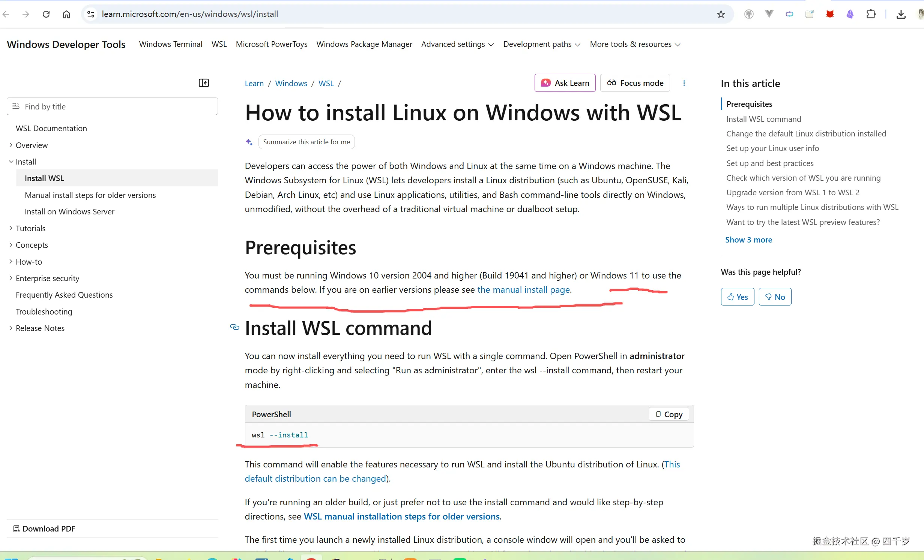Copy the wsl --install command

(x=669, y=414)
